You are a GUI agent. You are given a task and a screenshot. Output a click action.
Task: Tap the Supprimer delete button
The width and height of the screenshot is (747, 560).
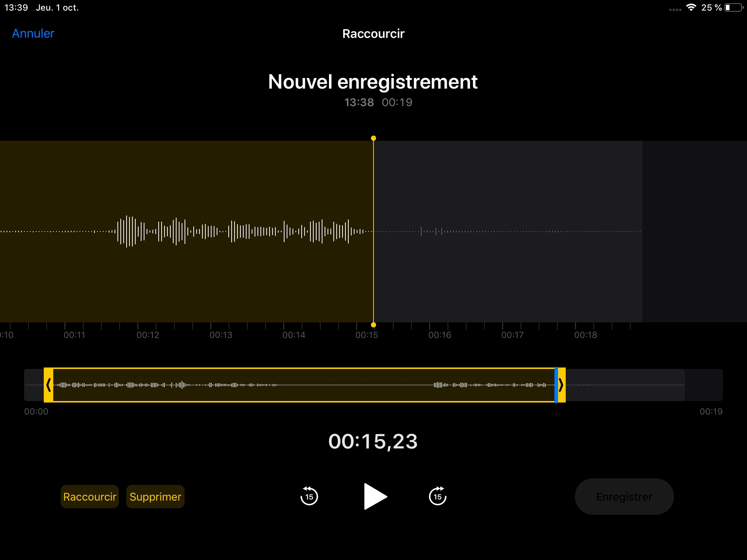click(x=155, y=497)
